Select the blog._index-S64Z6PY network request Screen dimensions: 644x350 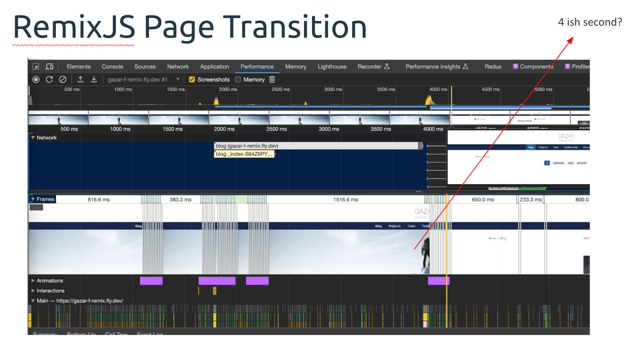[244, 154]
